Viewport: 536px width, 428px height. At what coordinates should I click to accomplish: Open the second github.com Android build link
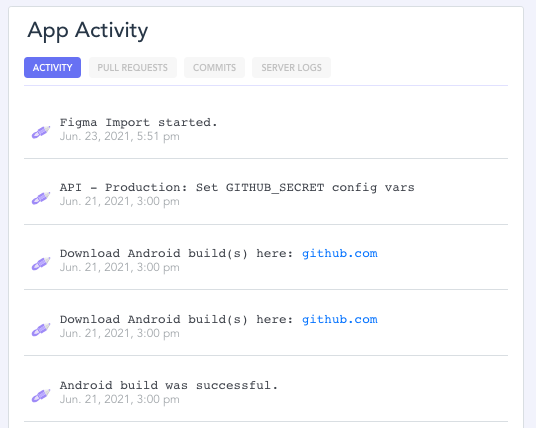coord(340,320)
